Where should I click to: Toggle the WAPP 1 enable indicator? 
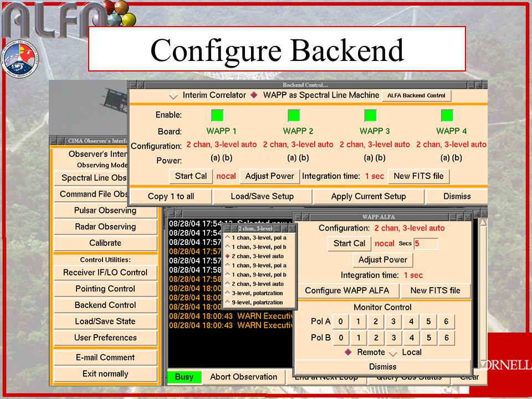(217, 115)
